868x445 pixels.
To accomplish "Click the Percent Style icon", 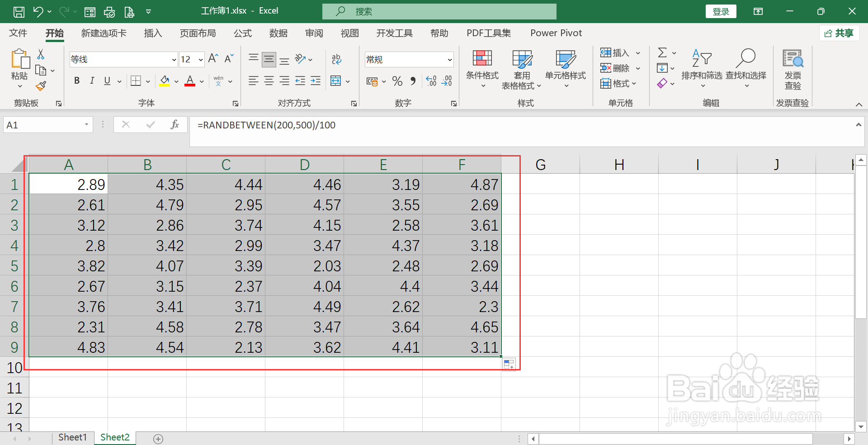I will (x=397, y=81).
